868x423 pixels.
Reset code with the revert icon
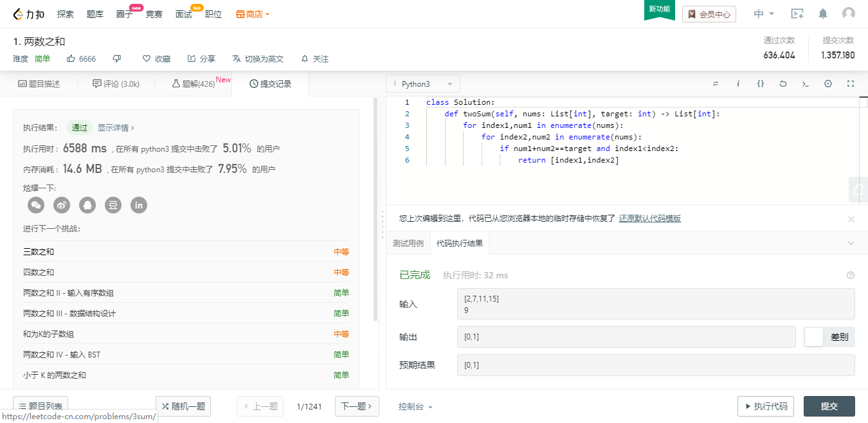click(783, 84)
